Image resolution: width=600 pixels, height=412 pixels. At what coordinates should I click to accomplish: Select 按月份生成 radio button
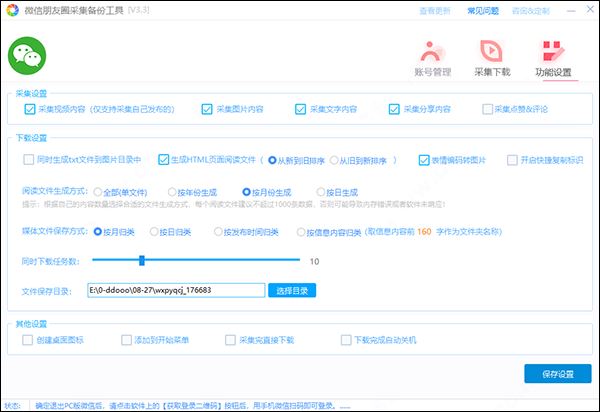pyautogui.click(x=246, y=192)
